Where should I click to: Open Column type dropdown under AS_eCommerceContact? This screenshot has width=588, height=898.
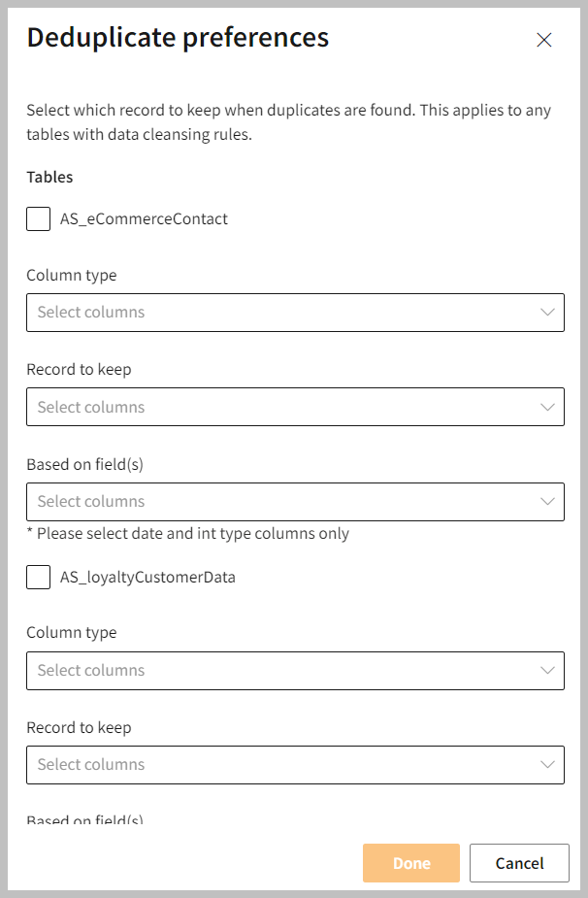point(281,313)
